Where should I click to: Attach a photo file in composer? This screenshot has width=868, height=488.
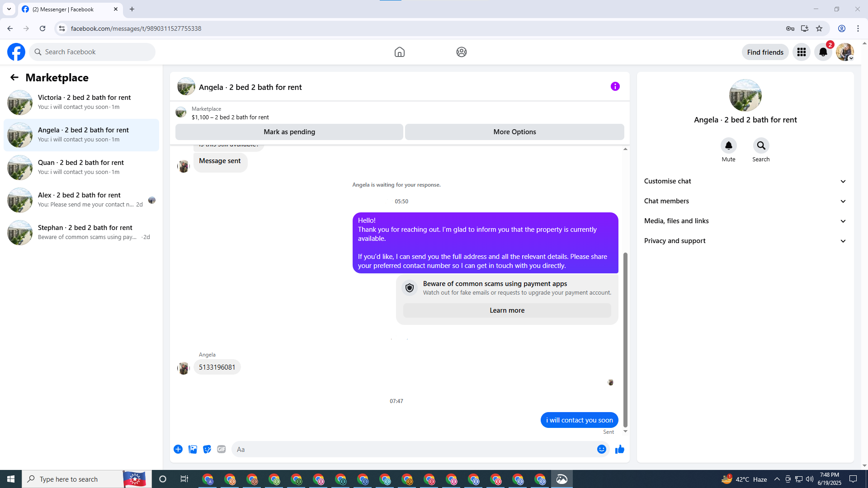193,449
